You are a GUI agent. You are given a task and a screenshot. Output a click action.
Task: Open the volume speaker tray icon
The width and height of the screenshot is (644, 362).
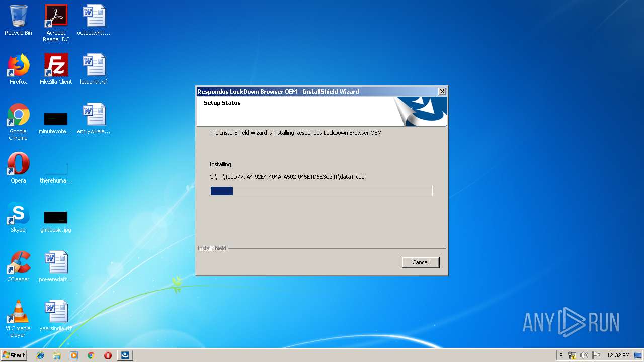point(584,355)
